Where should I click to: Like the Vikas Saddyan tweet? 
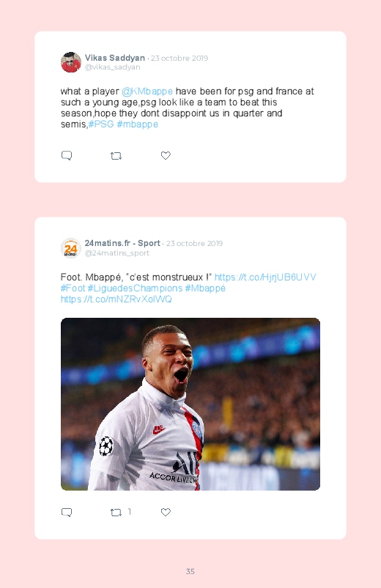166,155
